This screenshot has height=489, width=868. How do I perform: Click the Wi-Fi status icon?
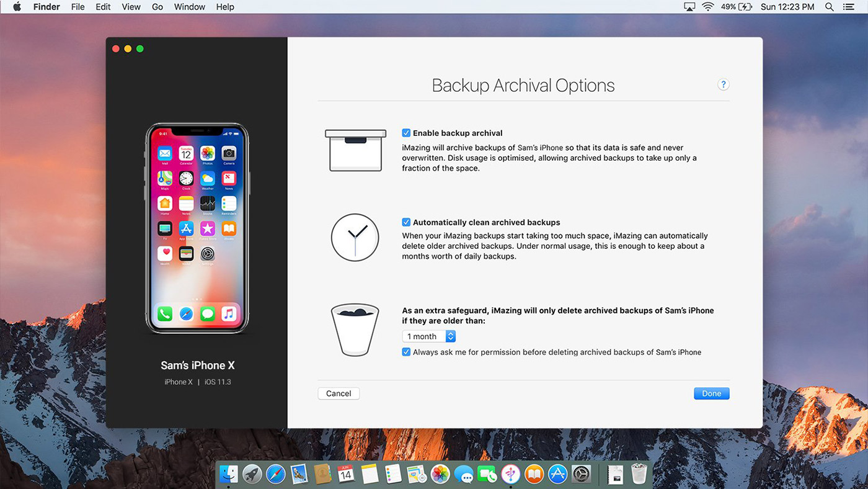(707, 7)
